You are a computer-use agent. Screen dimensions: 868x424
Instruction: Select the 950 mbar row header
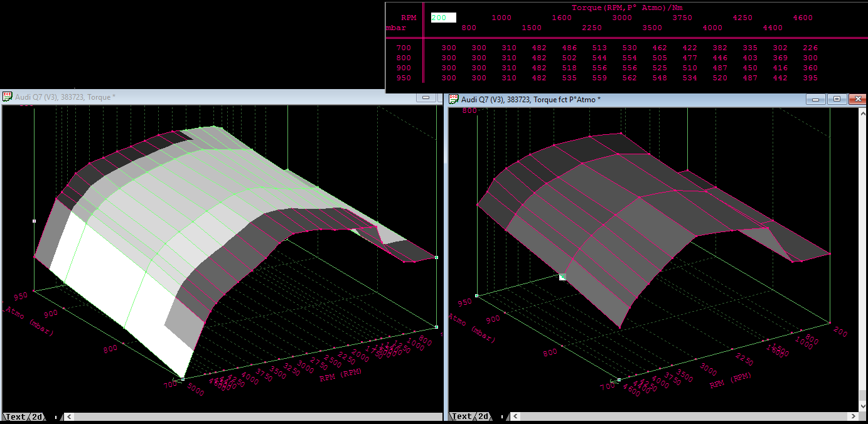click(404, 78)
